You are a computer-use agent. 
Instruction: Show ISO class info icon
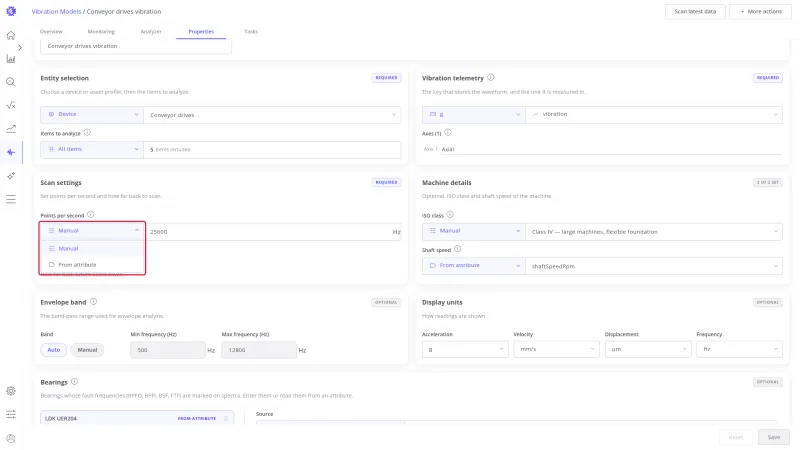tap(449, 215)
